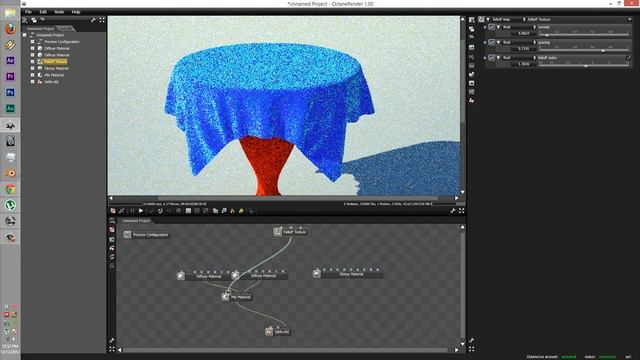
Task: Click the folder save-image icon in render toolbar
Action: [215, 211]
